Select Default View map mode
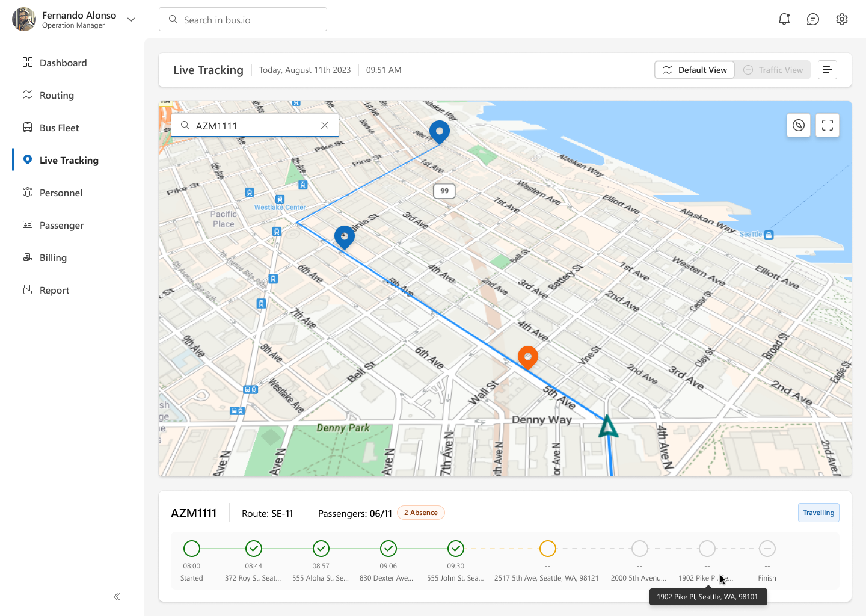866x616 pixels. pos(695,70)
